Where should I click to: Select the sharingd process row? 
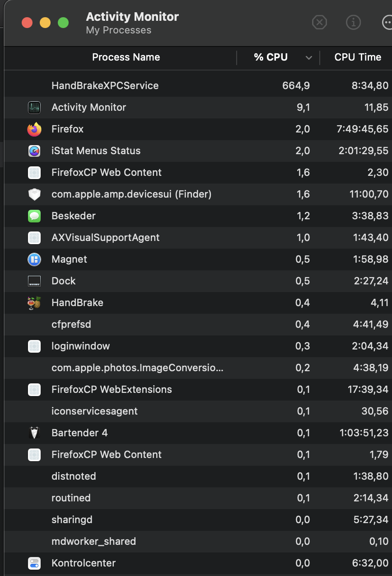point(198,519)
